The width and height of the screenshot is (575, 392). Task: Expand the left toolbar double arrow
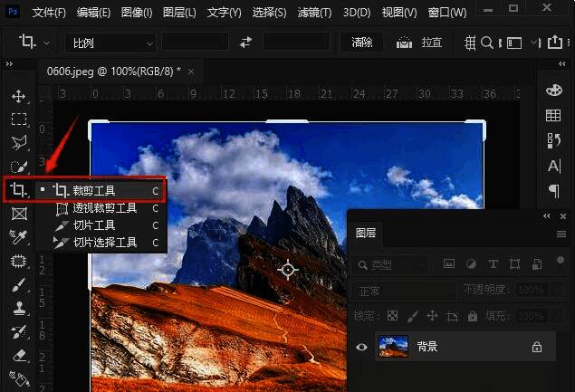tap(9, 64)
